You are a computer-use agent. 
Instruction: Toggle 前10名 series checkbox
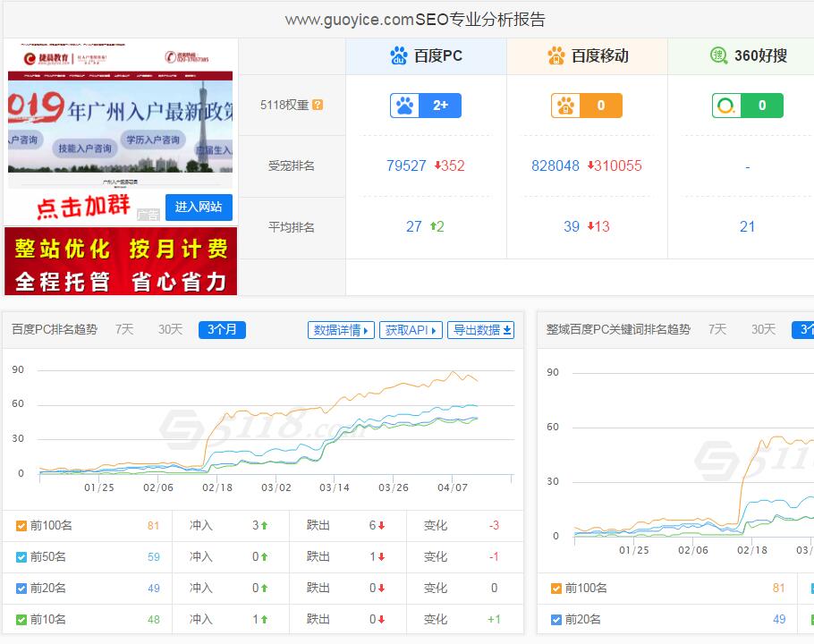pos(21,619)
